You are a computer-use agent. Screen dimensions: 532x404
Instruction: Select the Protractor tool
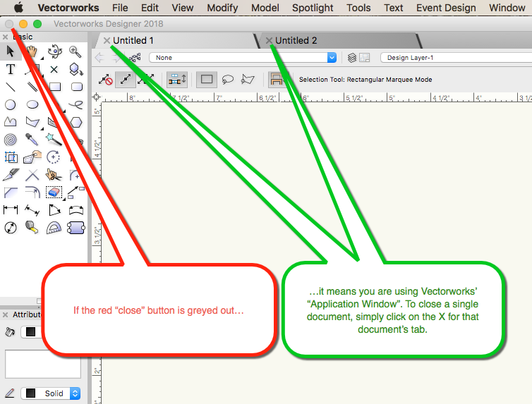tap(54, 228)
